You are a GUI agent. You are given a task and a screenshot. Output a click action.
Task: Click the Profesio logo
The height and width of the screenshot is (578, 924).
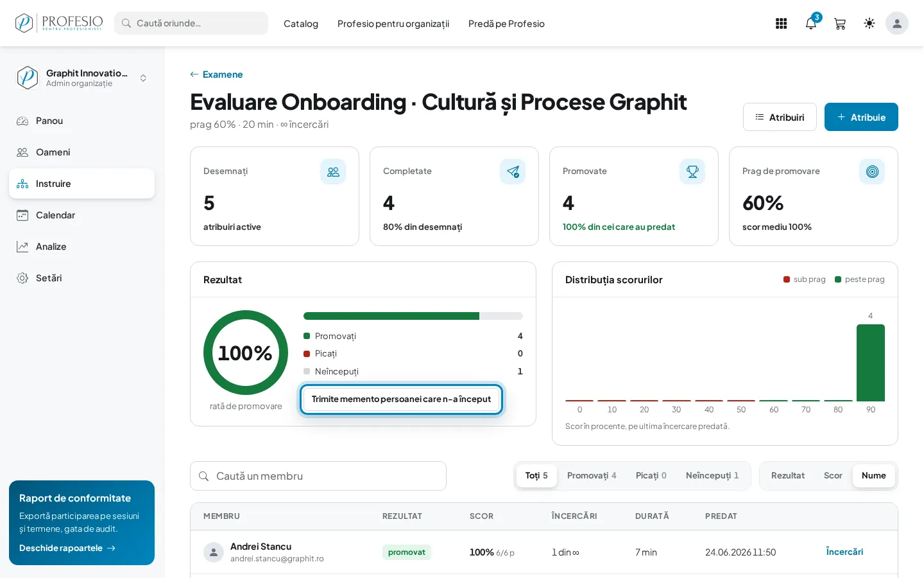coord(58,23)
